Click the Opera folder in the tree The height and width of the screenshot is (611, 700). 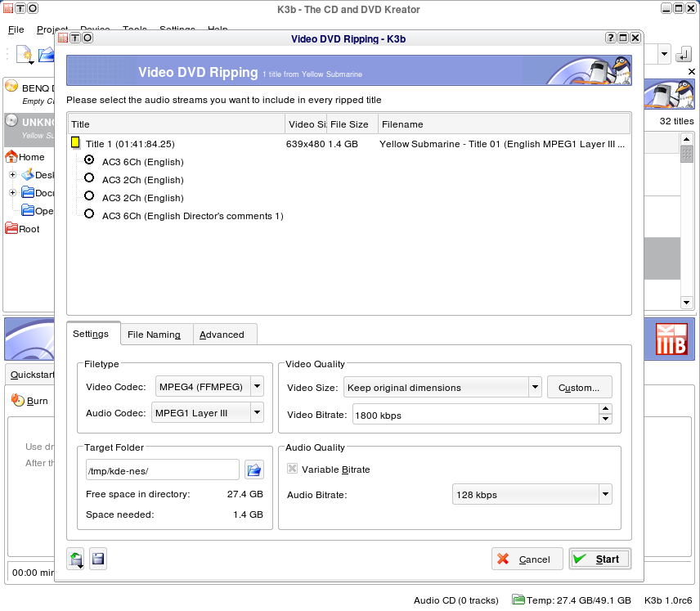pos(38,210)
